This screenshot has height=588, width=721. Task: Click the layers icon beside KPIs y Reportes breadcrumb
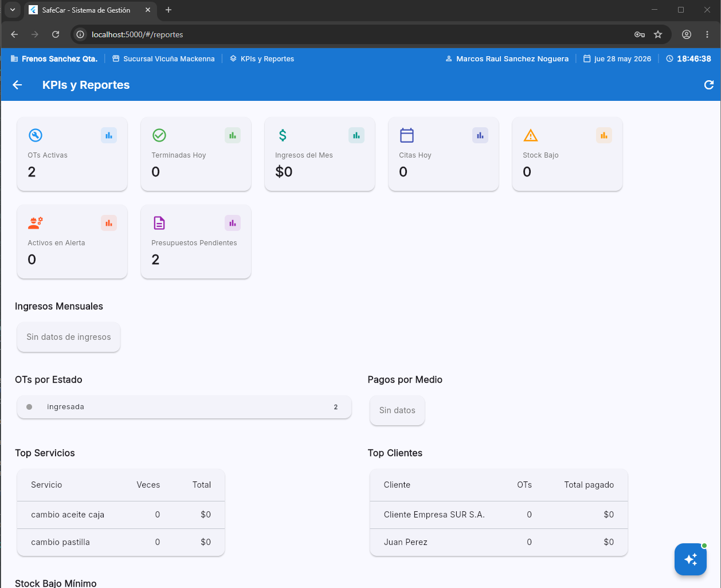233,58
